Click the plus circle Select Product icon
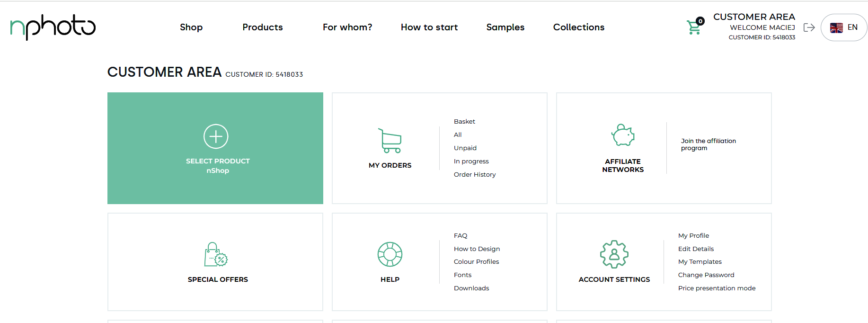The height and width of the screenshot is (323, 868). 216,136
